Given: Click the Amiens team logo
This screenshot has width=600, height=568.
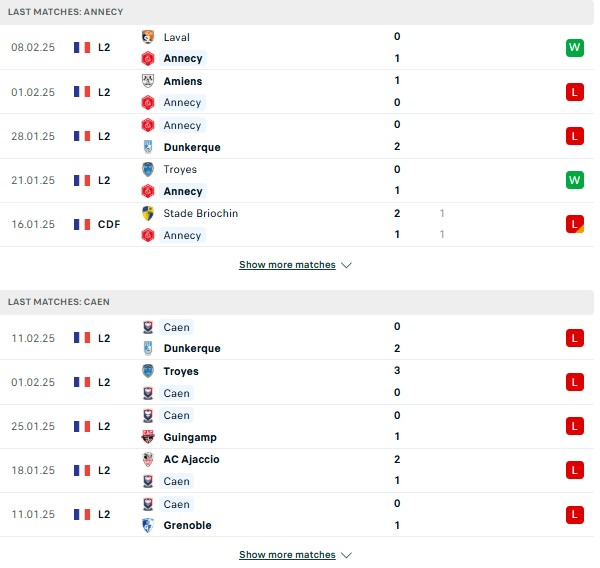Looking at the screenshot, I should click(148, 81).
